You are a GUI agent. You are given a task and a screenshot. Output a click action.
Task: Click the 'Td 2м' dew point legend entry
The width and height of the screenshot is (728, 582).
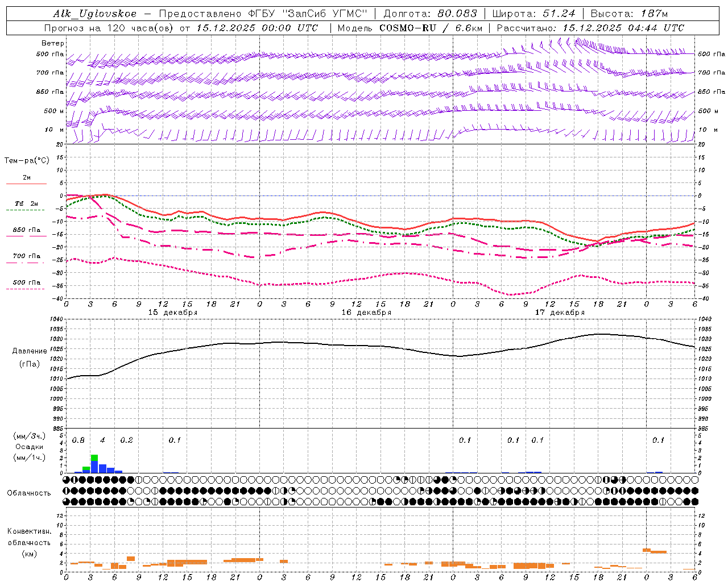(27, 203)
